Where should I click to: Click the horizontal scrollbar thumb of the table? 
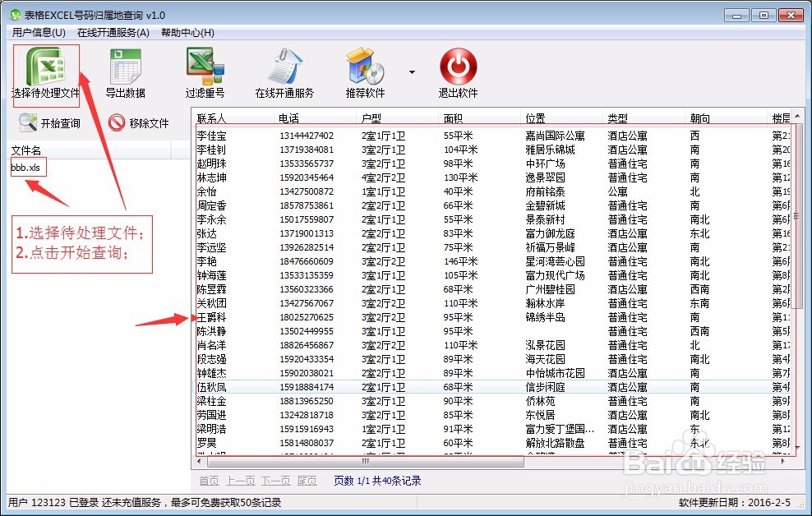pyautogui.click(x=365, y=461)
